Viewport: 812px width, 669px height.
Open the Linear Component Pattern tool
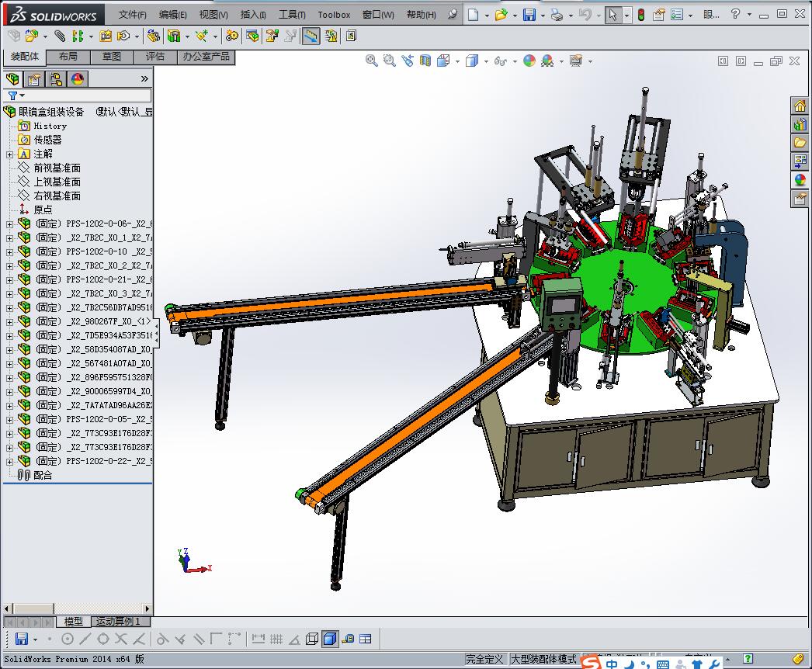(78, 36)
